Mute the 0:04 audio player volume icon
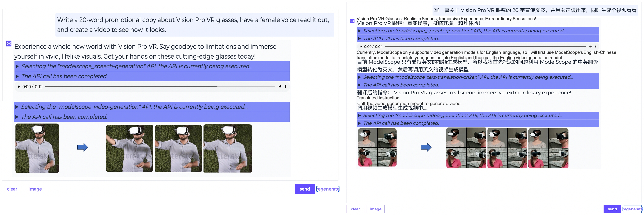 590,46
